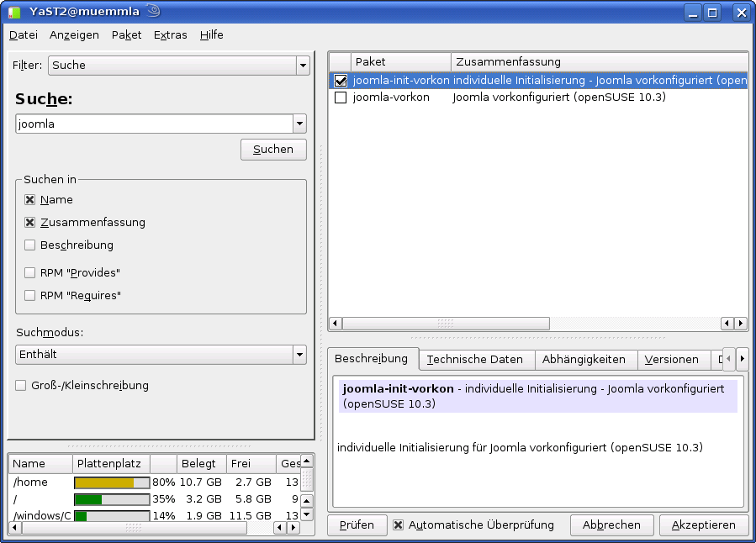Click the Frei column header
The image size is (756, 543).
tap(251, 463)
